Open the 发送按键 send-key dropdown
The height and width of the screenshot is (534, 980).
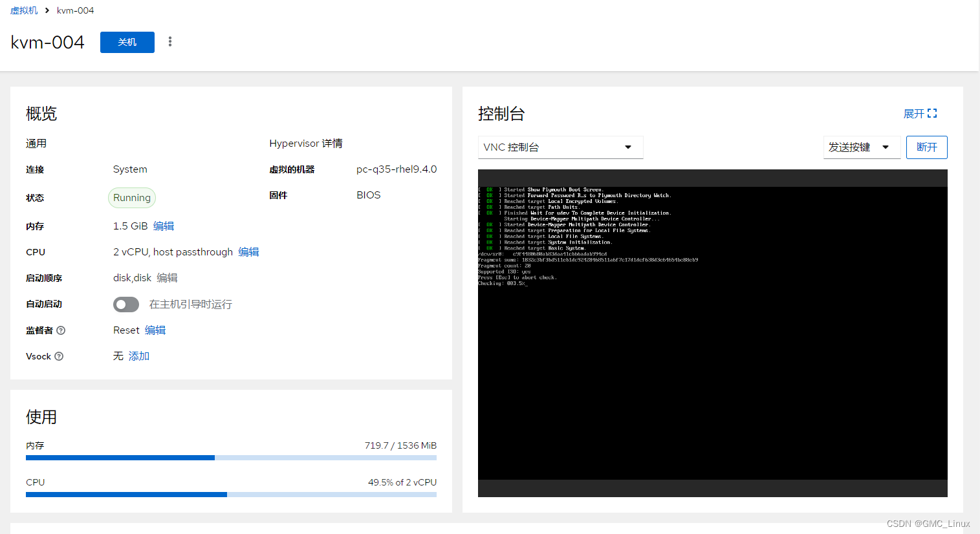pyautogui.click(x=862, y=147)
